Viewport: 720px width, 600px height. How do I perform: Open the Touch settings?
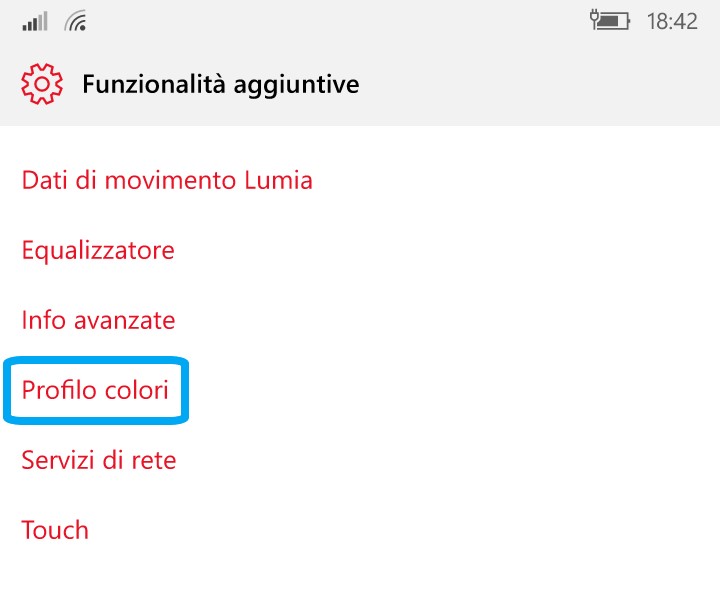[x=55, y=530]
